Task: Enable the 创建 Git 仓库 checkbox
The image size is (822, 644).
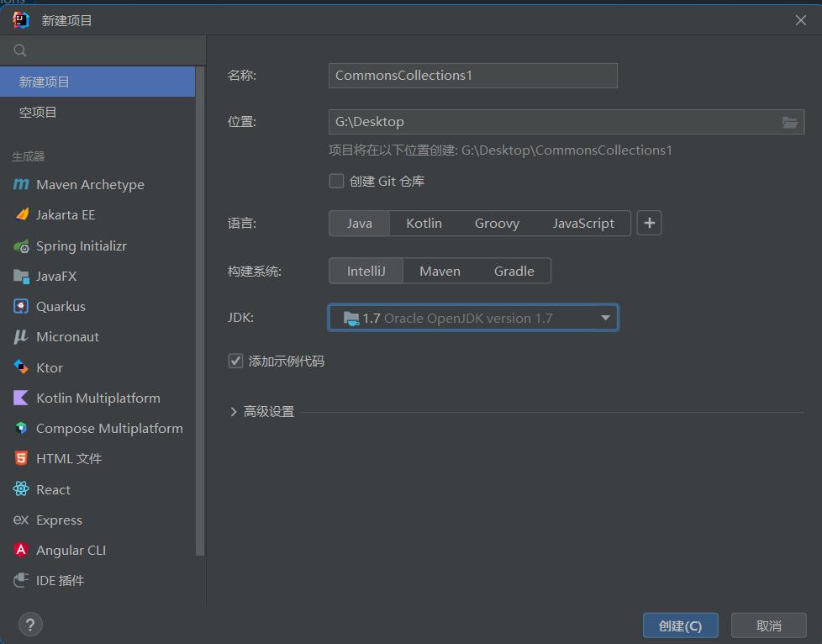Action: coord(336,181)
